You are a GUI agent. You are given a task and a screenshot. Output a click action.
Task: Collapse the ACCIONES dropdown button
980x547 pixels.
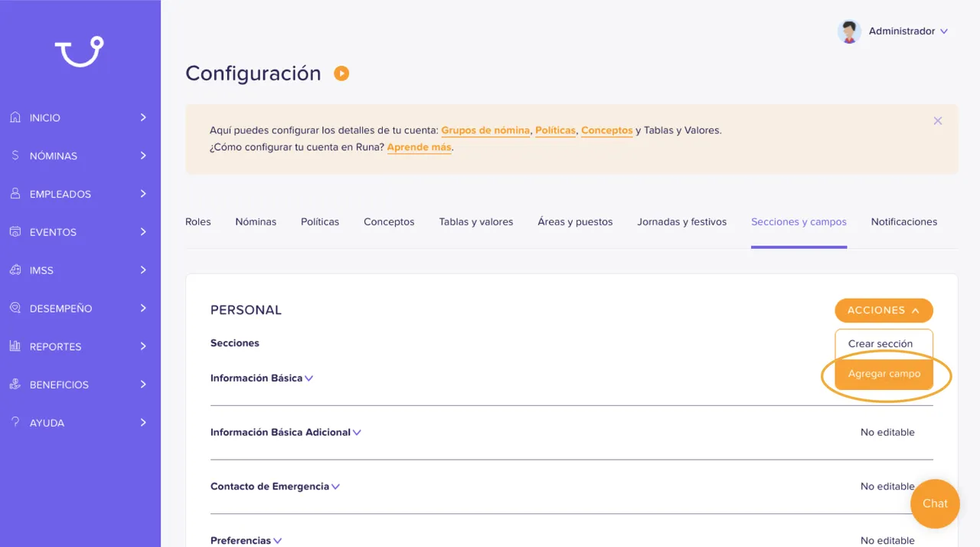tap(884, 310)
